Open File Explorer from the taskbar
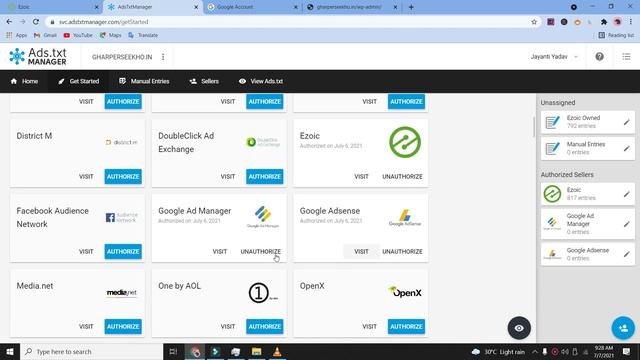The image size is (640, 360). pyautogui.click(x=256, y=351)
